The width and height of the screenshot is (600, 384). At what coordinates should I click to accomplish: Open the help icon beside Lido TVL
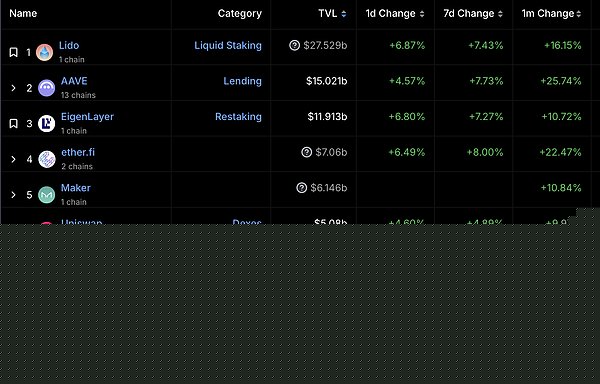(294, 45)
